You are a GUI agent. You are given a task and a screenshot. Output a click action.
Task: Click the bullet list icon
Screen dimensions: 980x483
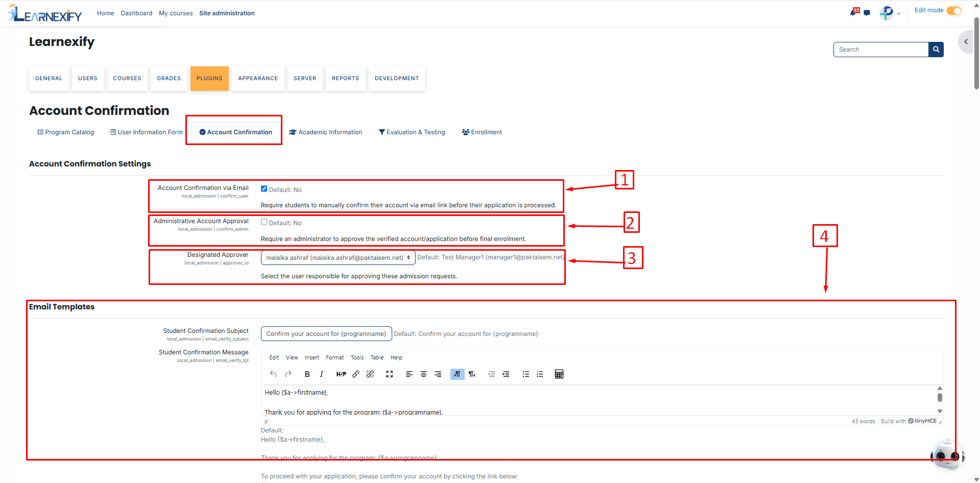tap(525, 374)
